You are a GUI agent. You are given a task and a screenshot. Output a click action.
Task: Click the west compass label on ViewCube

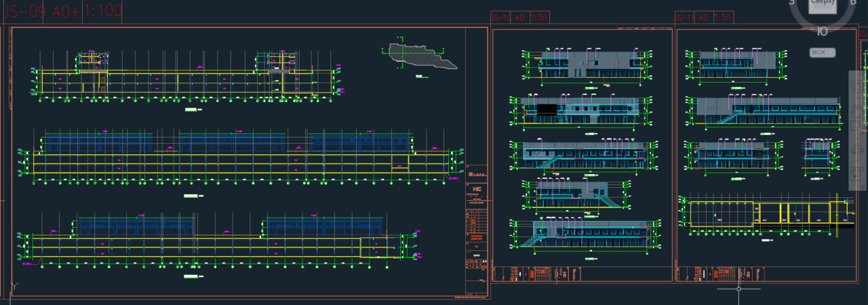(791, 3)
